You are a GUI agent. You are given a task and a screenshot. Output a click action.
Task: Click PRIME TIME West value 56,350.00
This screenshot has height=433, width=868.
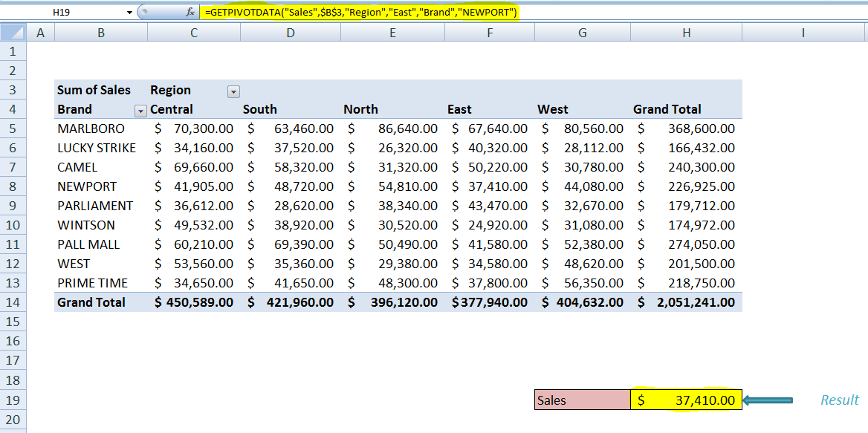coord(583,283)
